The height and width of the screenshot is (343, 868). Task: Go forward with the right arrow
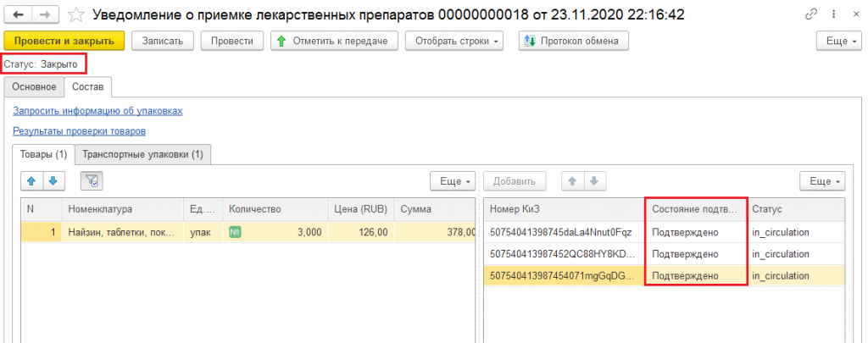(45, 15)
